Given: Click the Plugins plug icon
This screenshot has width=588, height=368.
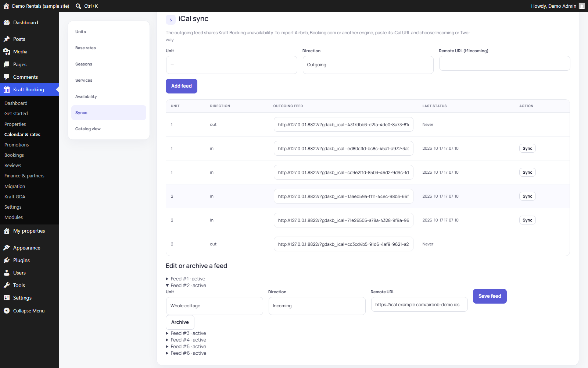Looking at the screenshot, I should tap(7, 260).
